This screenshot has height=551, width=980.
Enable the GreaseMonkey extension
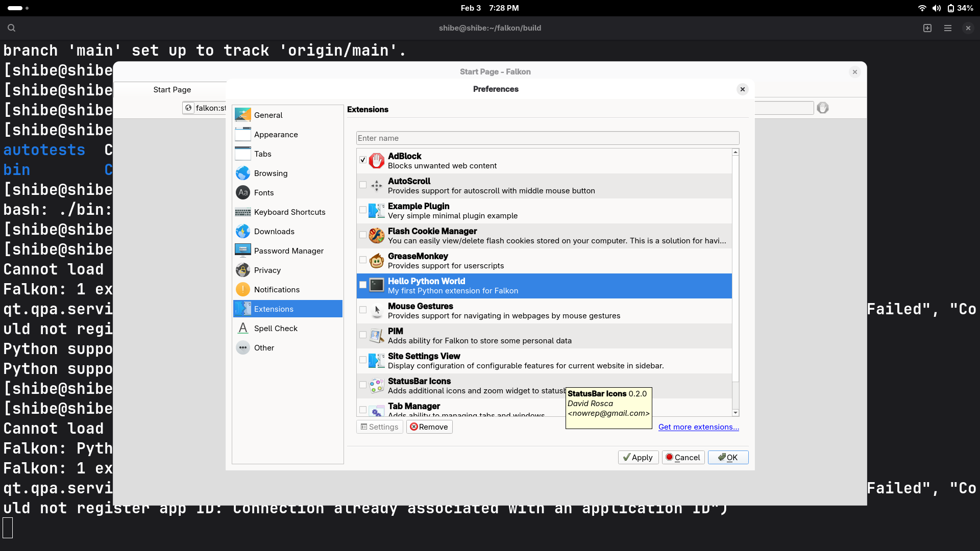[x=362, y=260]
